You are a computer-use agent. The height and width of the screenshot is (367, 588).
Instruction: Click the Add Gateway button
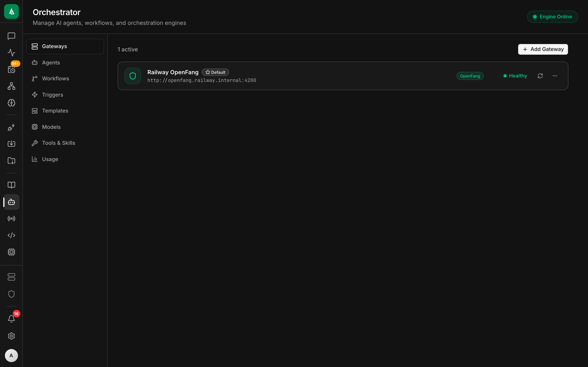(542, 49)
